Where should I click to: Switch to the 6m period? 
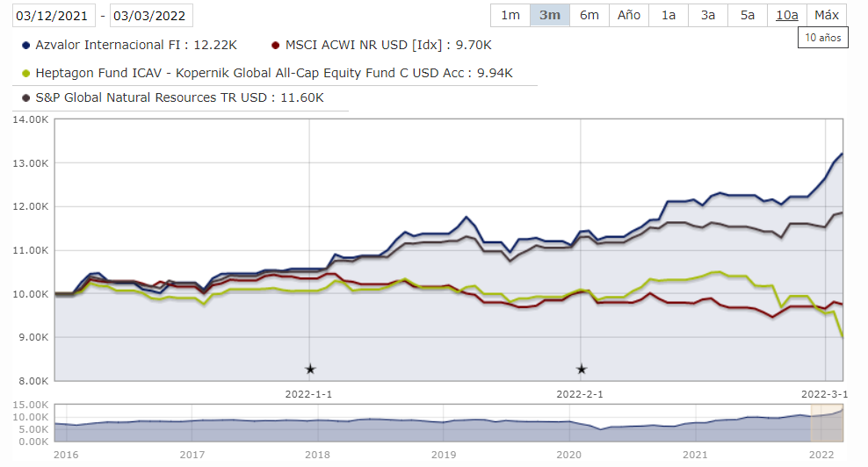point(589,15)
